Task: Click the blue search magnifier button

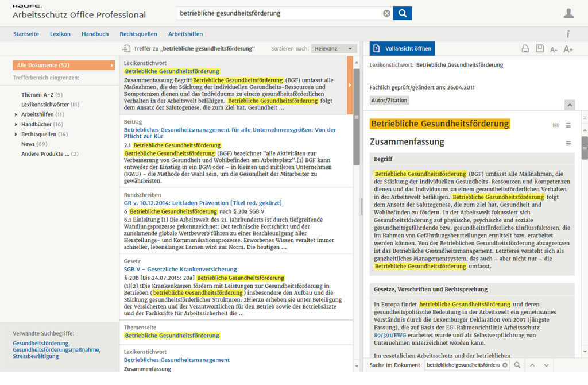Action: click(403, 13)
